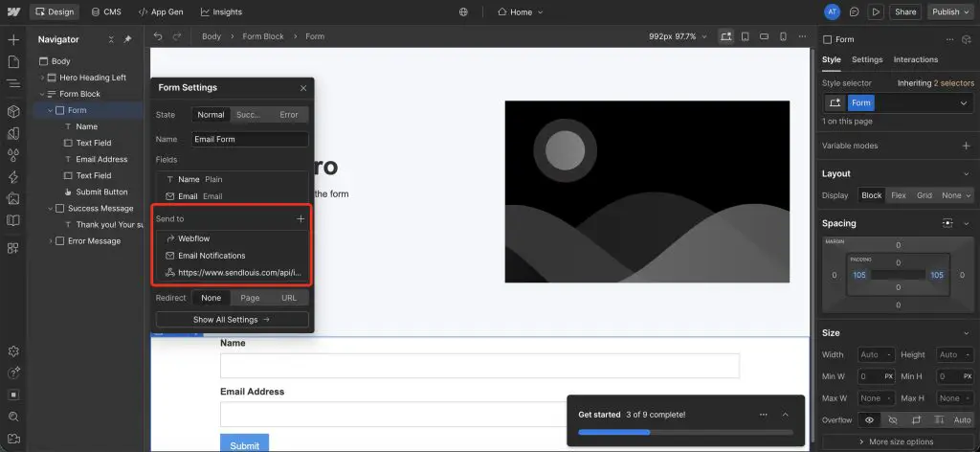This screenshot has width=980, height=452.
Task: Add a new Send to destination
Action: coord(301,218)
